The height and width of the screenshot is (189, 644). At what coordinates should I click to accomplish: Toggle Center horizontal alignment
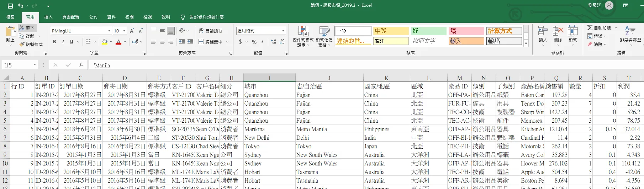click(x=162, y=42)
